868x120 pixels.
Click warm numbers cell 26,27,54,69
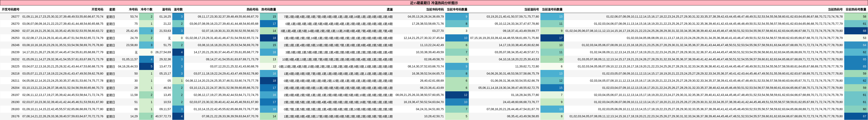(163, 52)
